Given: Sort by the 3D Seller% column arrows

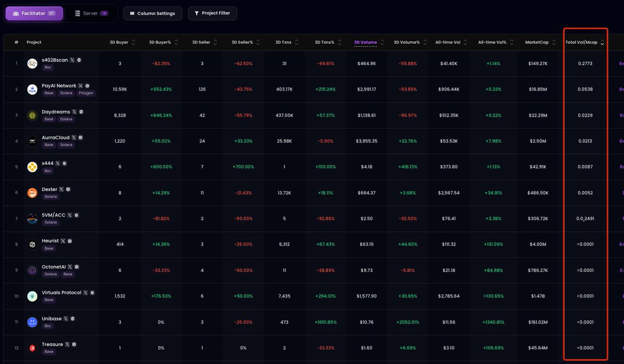Looking at the screenshot, I should click(258, 43).
